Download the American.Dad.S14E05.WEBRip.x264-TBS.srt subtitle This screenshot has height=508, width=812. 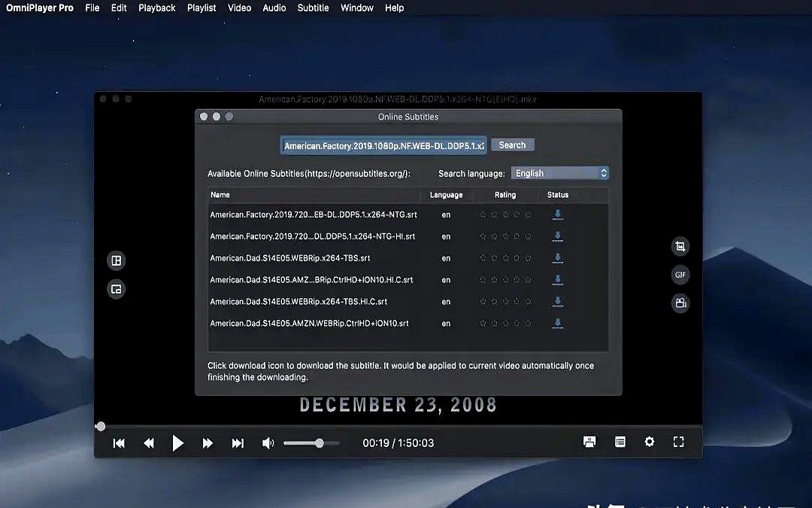pyautogui.click(x=558, y=258)
